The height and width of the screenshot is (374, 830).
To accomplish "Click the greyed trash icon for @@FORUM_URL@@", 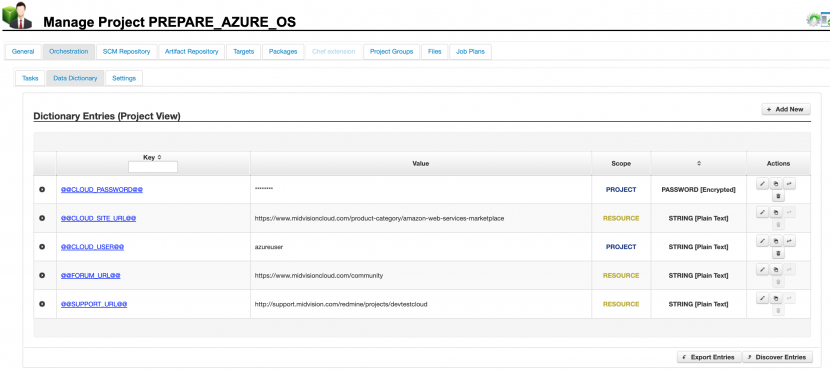I will 778,282.
